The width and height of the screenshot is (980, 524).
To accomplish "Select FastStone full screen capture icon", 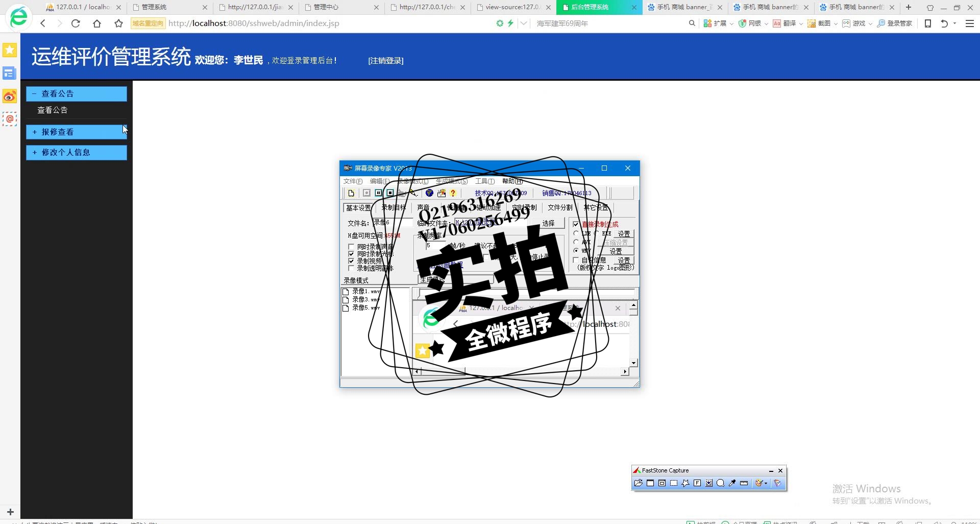I will click(x=697, y=483).
